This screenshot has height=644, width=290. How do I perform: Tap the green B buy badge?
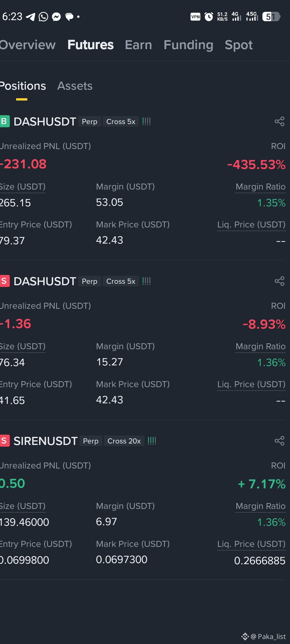coord(5,121)
